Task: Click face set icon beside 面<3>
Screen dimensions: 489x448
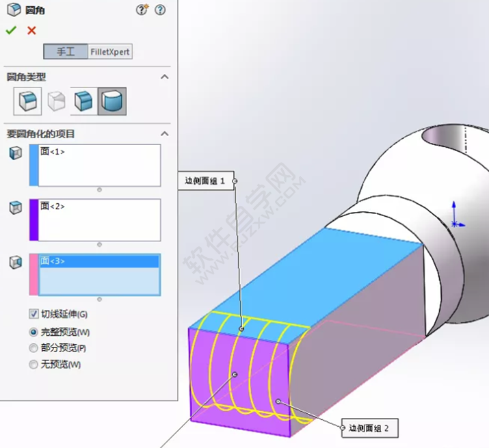Action: [x=16, y=262]
